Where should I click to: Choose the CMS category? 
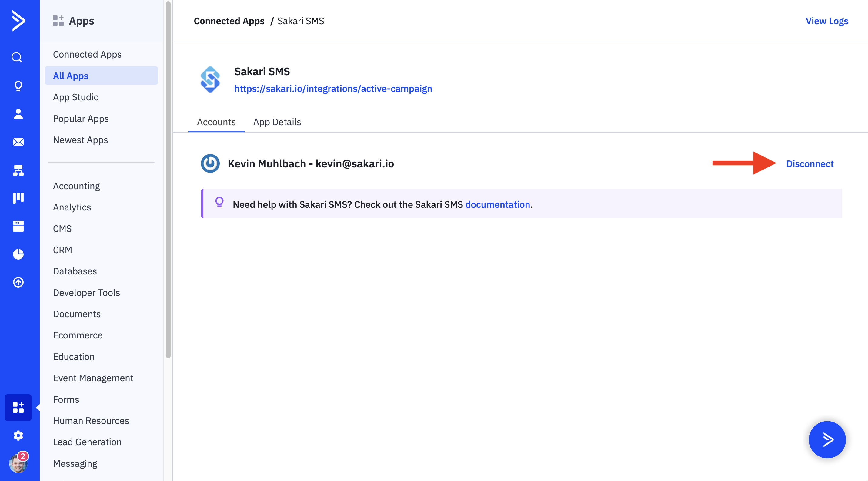coord(62,229)
